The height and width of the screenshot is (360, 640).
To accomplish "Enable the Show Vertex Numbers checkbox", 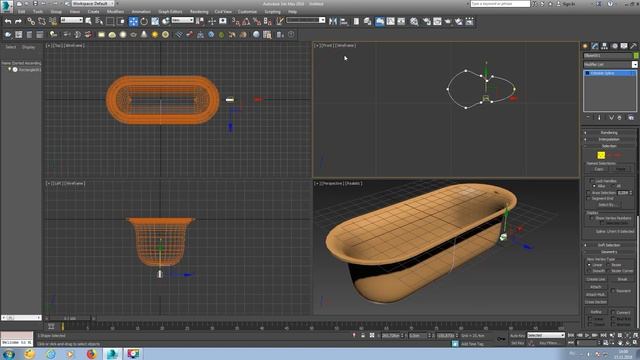I will pos(592,218).
